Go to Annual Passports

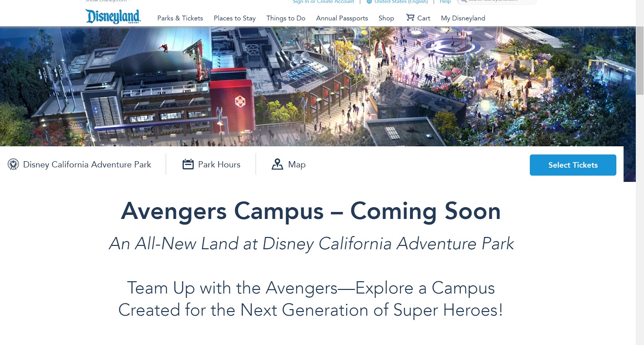click(x=342, y=18)
